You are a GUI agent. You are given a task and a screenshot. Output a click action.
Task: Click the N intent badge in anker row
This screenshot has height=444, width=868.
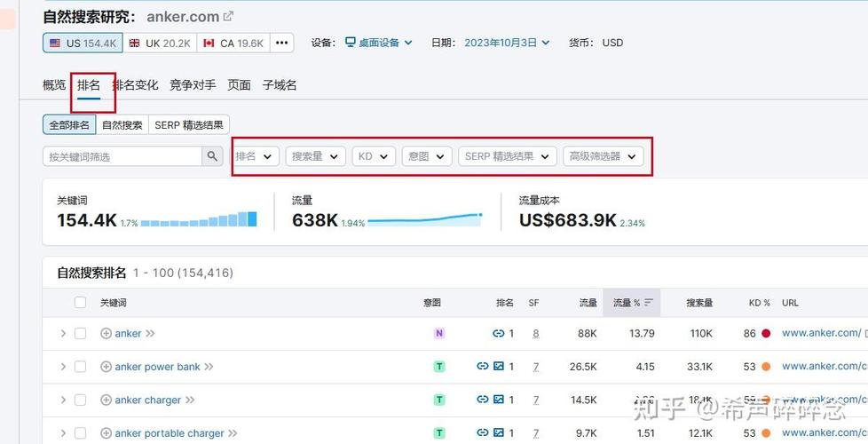439,333
